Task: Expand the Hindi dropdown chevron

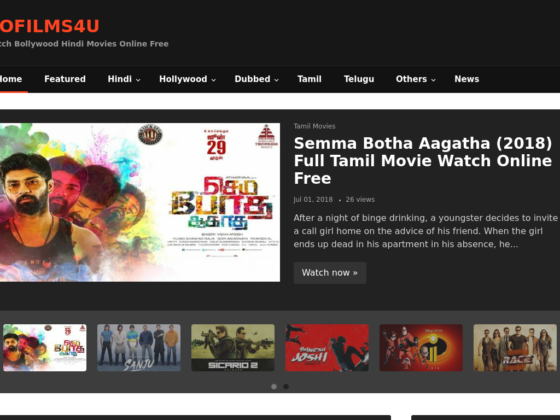Action: pyautogui.click(x=138, y=80)
